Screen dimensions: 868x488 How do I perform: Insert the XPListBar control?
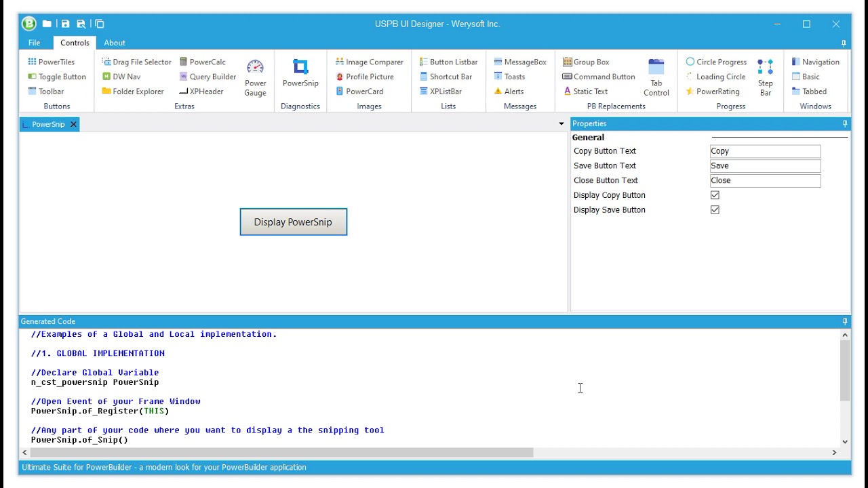440,91
